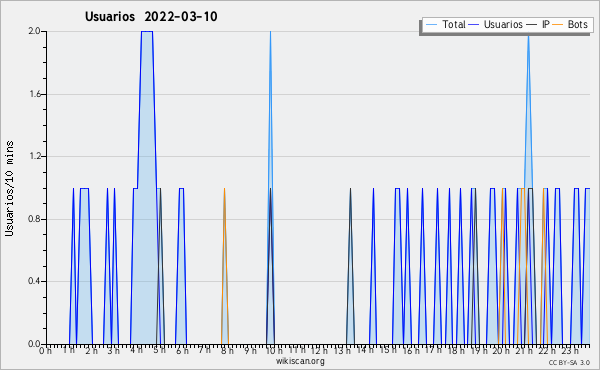Click the orange Bots legend line
The width and height of the screenshot is (600, 370).
558,25
